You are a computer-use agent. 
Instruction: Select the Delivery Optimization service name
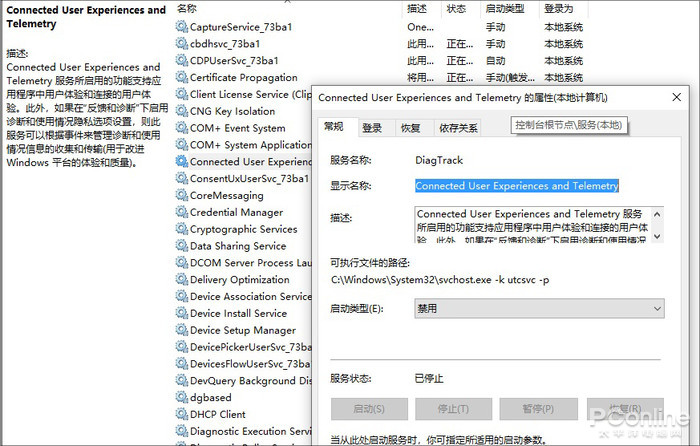click(240, 279)
